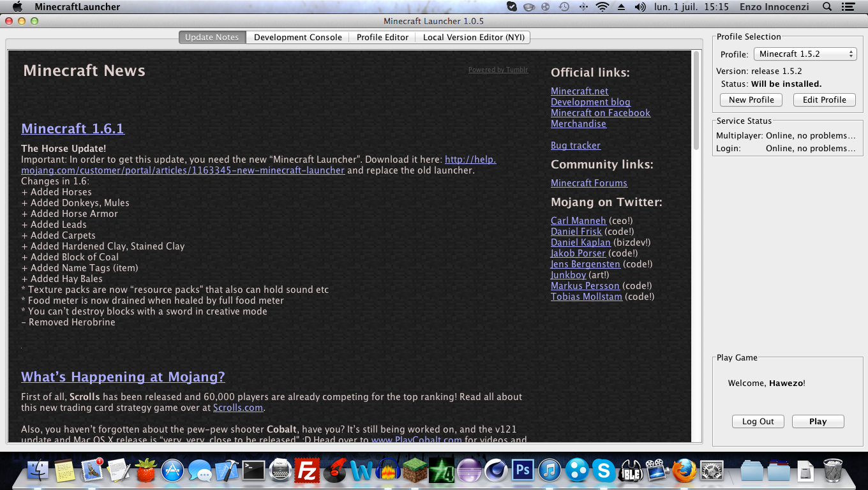Viewport: 868px width, 490px height.
Task: Open the Profile Editor tab
Action: 382,38
